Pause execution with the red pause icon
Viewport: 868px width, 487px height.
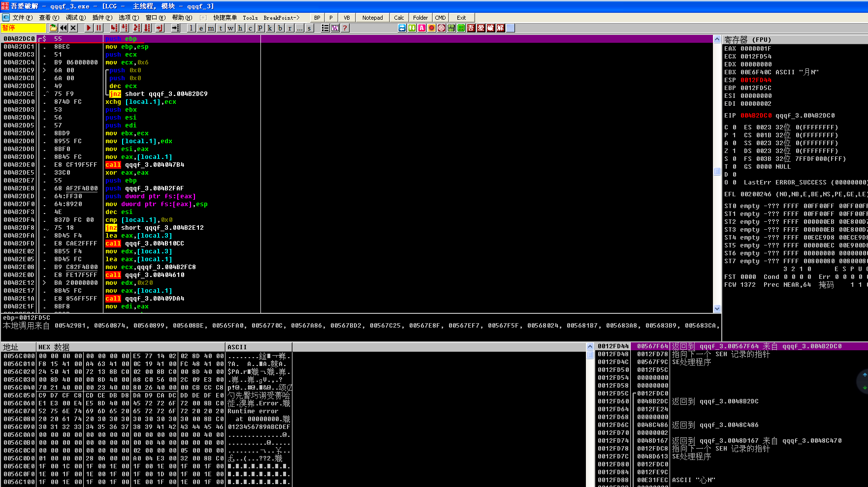pyautogui.click(x=98, y=28)
